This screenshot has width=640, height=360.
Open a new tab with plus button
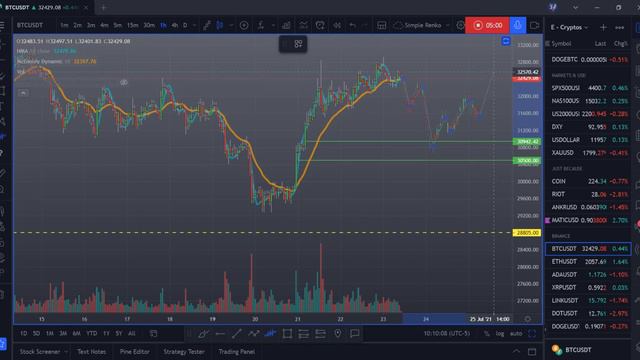point(103,7)
